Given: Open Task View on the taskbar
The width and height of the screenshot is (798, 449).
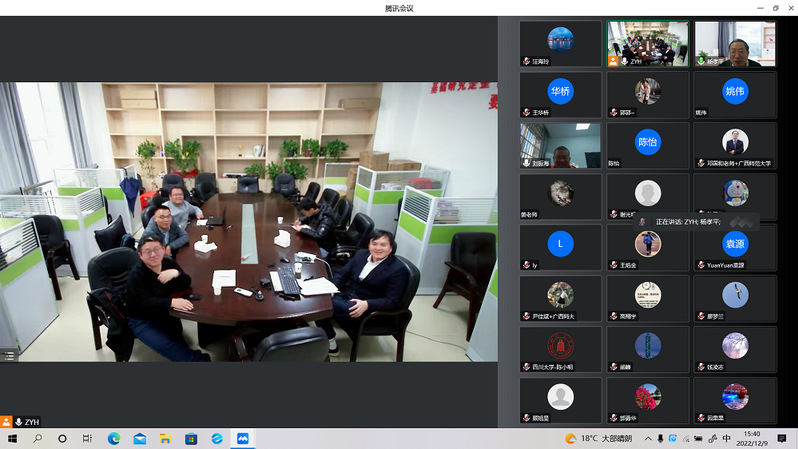Looking at the screenshot, I should (88, 438).
